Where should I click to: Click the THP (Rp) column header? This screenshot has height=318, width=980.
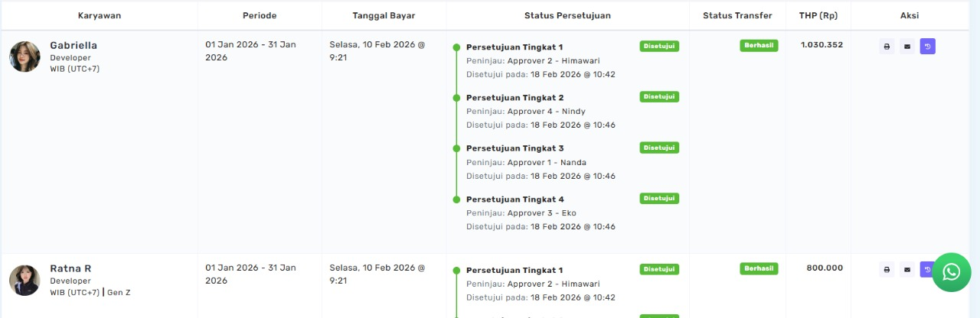coord(818,15)
